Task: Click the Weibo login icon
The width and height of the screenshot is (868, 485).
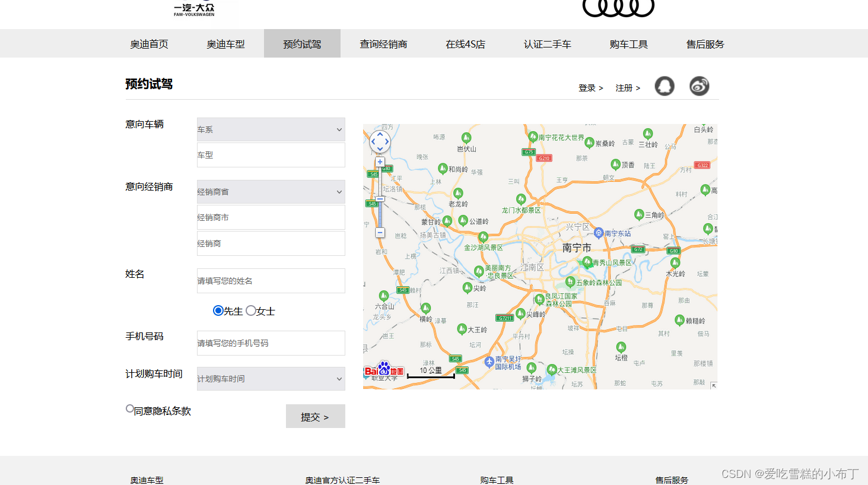Action: (x=700, y=86)
